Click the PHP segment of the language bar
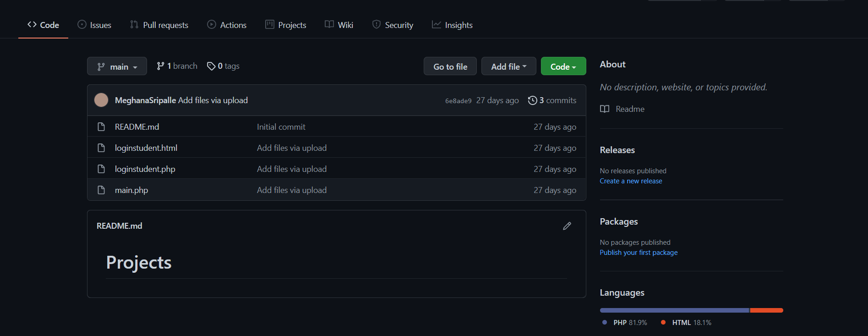Screen dimensions: 868x336 point(675,310)
